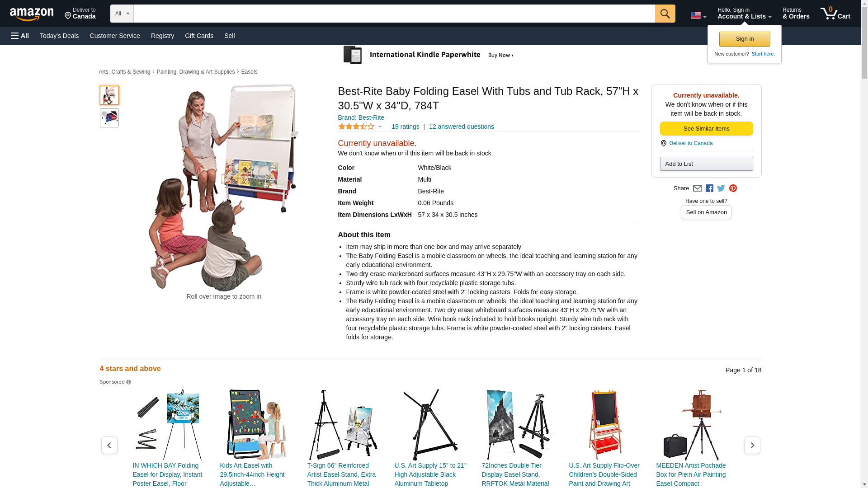The width and height of the screenshot is (868, 488).
Task: Open the All hamburger menu
Action: pos(20,36)
